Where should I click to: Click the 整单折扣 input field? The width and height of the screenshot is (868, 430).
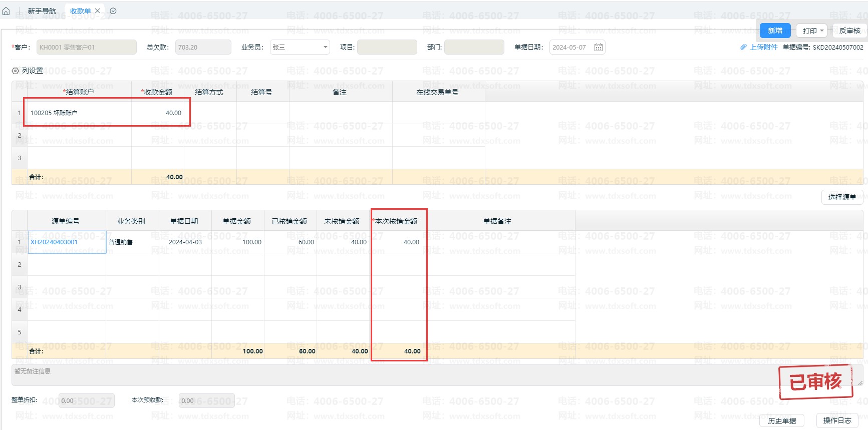pos(86,401)
